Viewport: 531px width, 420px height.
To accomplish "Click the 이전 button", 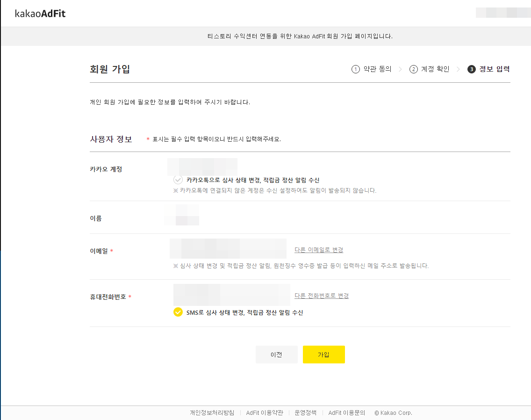I will click(x=276, y=355).
